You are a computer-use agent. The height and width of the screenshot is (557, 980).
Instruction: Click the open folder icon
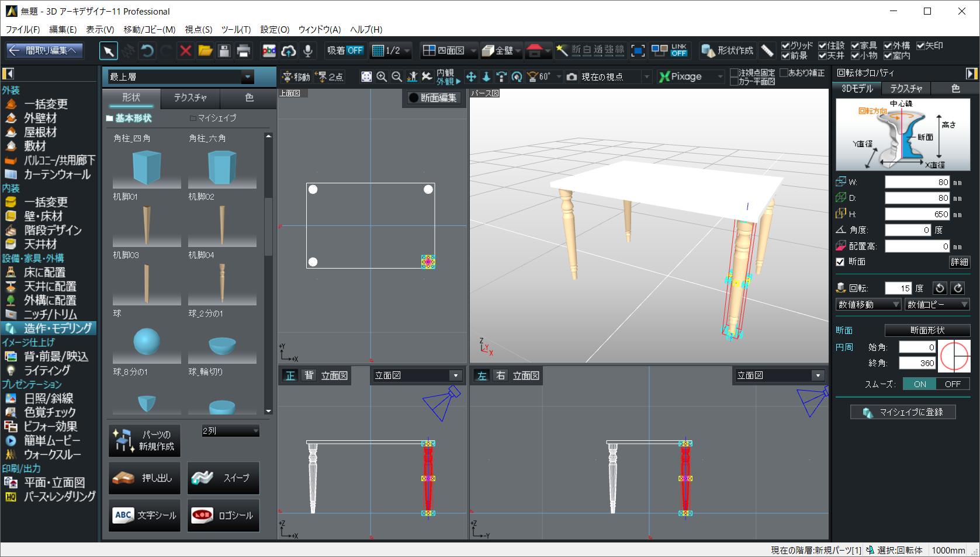[x=205, y=51]
